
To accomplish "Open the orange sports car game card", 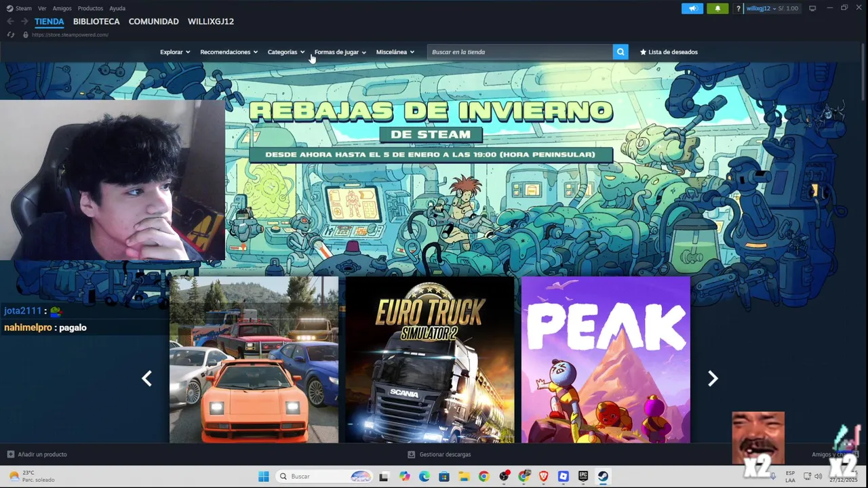I will click(x=254, y=359).
